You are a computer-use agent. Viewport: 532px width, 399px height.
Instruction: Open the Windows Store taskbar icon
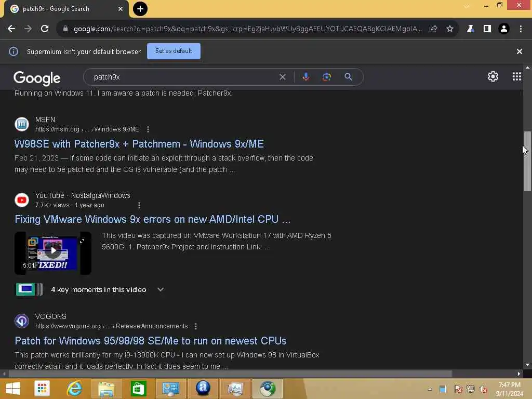click(138, 389)
